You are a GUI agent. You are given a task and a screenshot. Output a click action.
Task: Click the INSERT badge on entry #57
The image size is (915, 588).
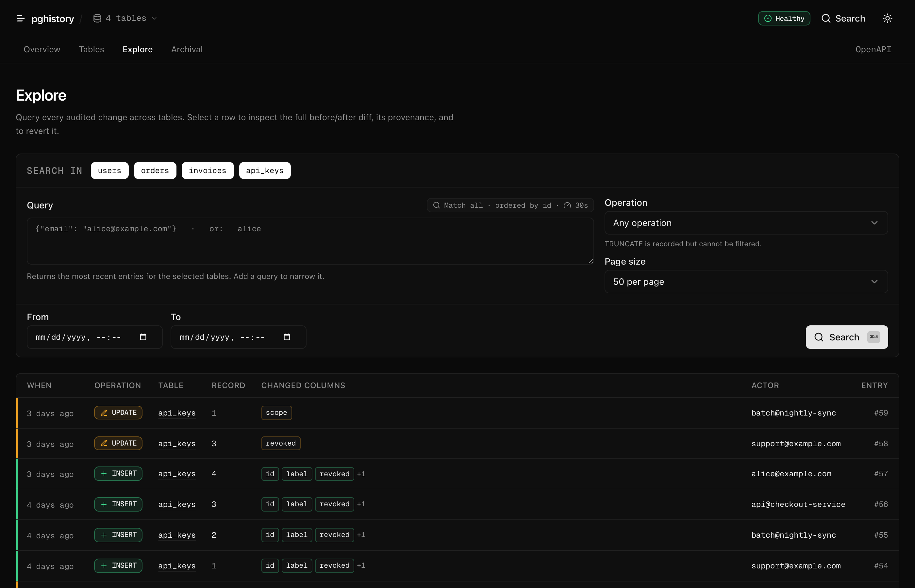118,473
